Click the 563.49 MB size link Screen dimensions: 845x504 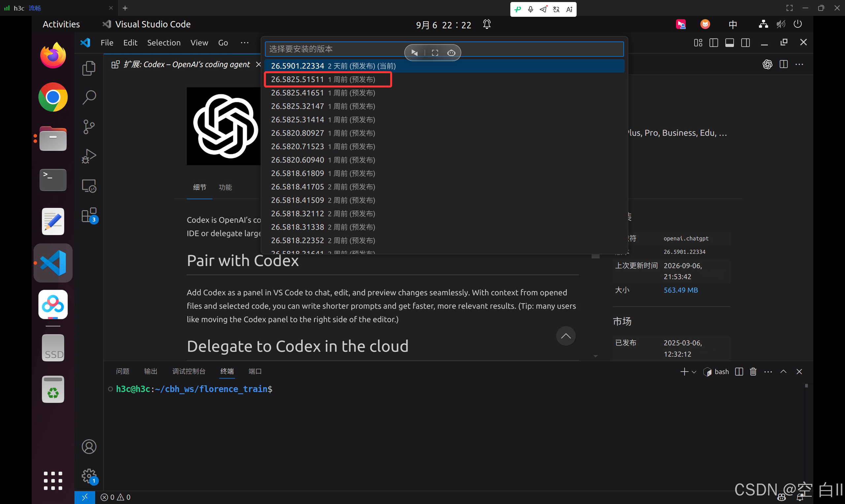click(x=681, y=290)
